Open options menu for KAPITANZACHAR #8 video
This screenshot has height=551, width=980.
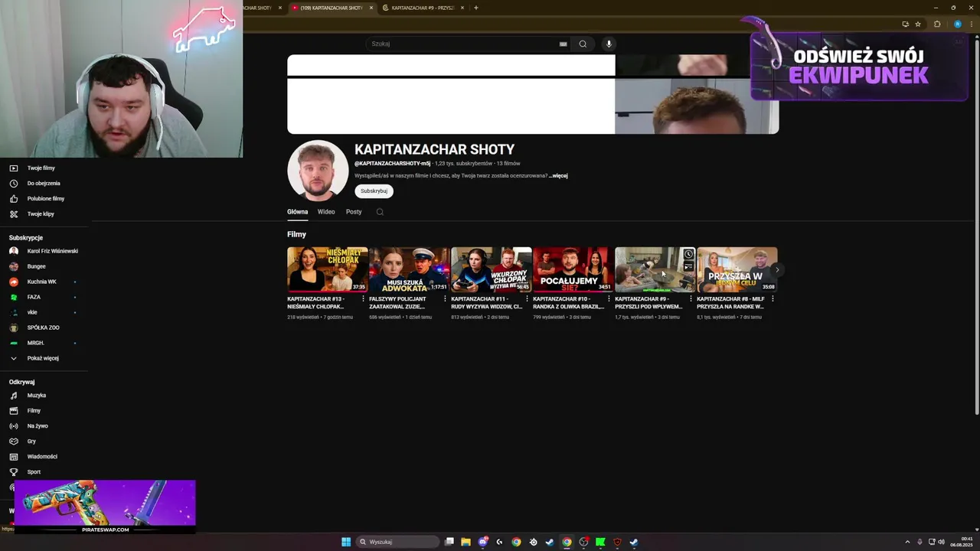pos(773,299)
